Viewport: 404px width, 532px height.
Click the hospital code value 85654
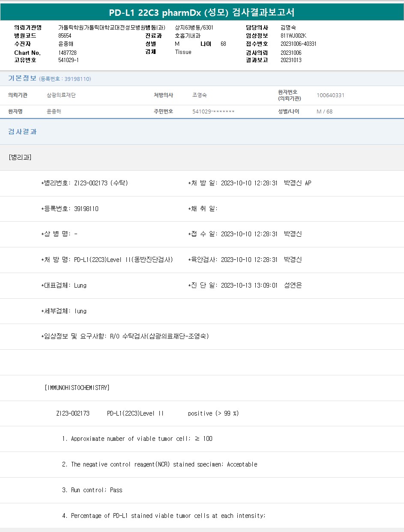(65, 36)
